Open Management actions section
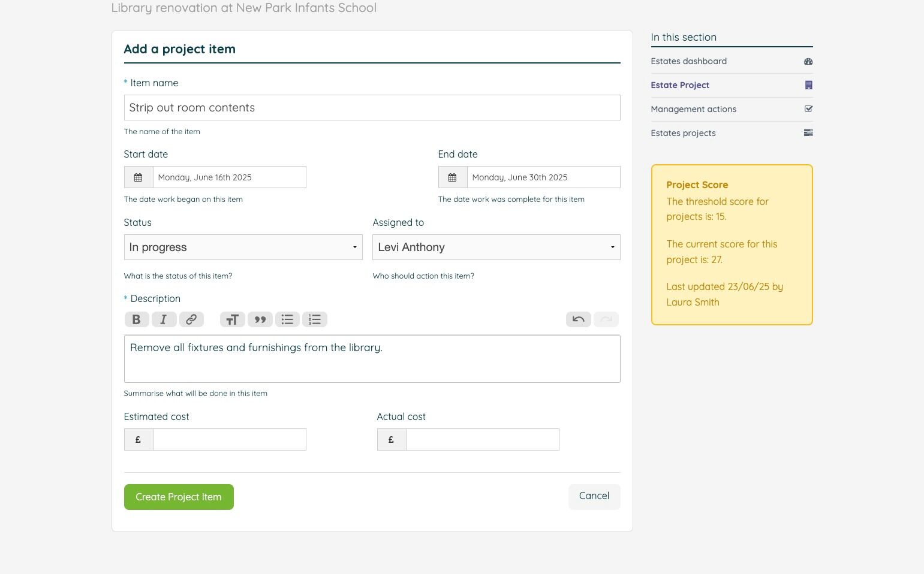Image resolution: width=924 pixels, height=574 pixels. (693, 109)
